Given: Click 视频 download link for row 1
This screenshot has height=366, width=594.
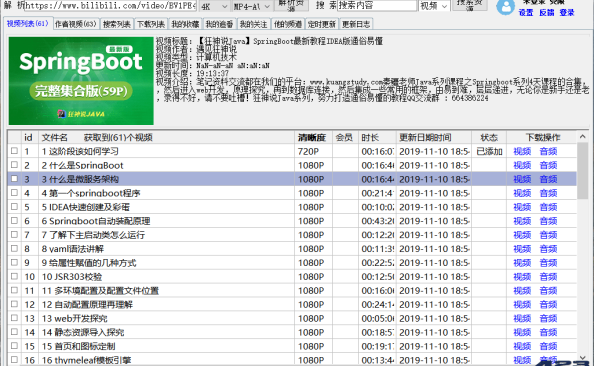Looking at the screenshot, I should [522, 151].
